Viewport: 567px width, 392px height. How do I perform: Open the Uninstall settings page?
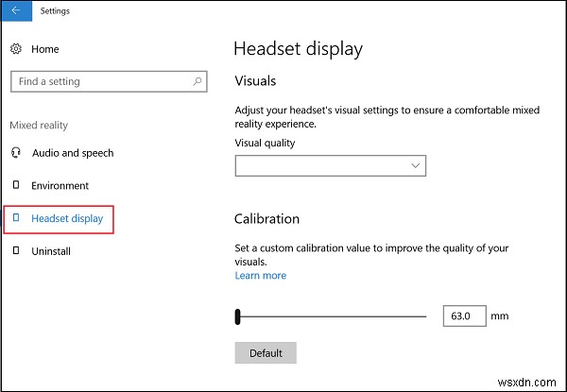pyautogui.click(x=51, y=251)
